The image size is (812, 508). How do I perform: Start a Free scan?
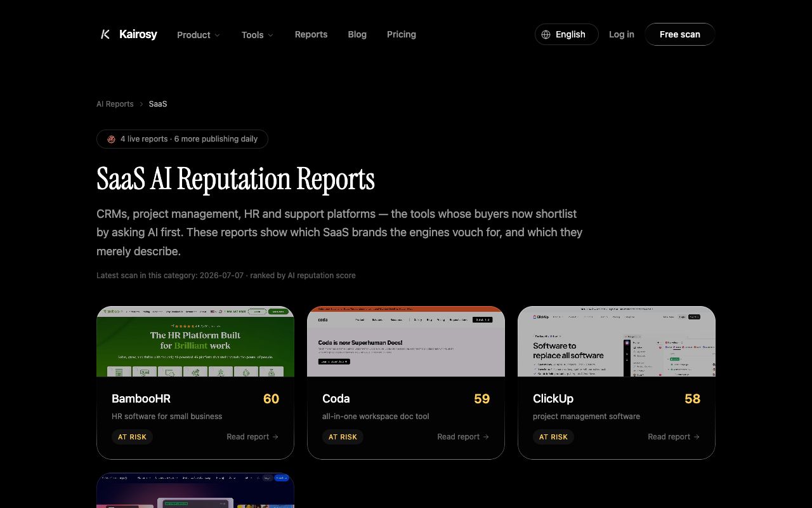(680, 34)
